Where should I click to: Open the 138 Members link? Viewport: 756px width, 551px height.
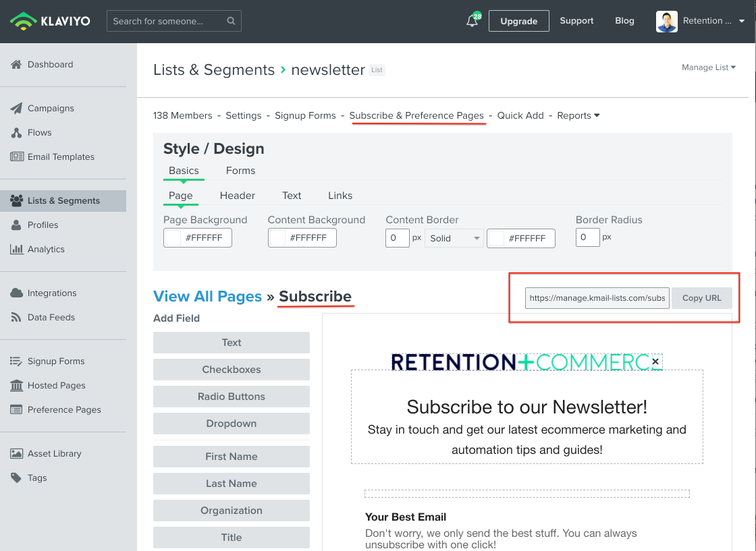coord(183,115)
